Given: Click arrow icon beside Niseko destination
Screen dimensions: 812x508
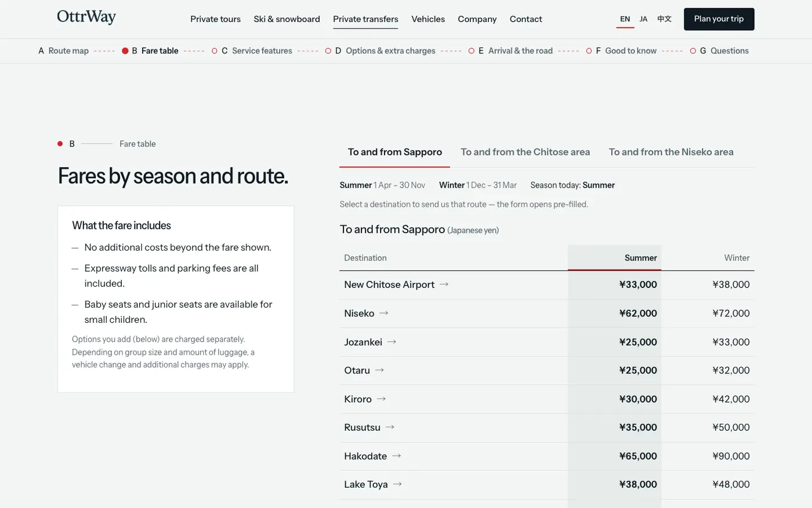Looking at the screenshot, I should (x=384, y=313).
